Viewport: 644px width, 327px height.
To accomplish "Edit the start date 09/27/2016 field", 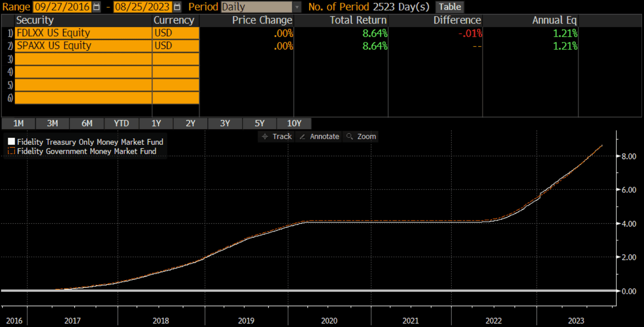I will tap(62, 7).
